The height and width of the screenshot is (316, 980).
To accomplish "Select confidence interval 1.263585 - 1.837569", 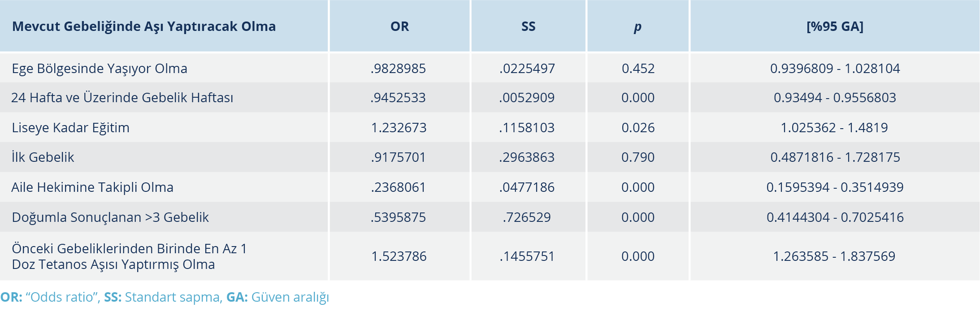I will 834,256.
